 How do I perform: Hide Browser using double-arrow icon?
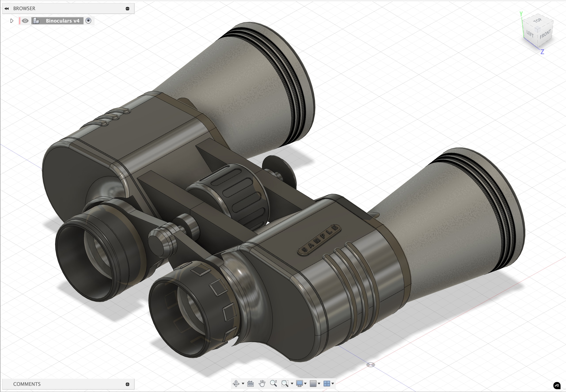click(7, 9)
